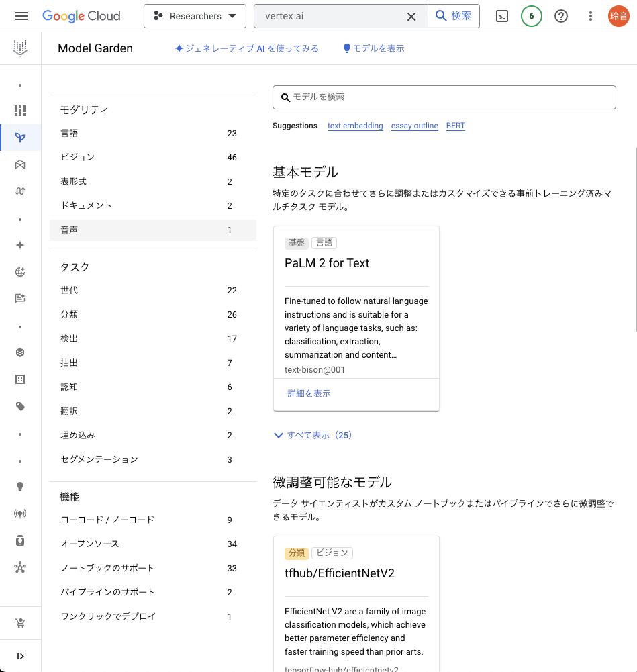The width and height of the screenshot is (637, 672).
Task: Open the Datasets grid sidebar icon
Action: [x=20, y=379]
